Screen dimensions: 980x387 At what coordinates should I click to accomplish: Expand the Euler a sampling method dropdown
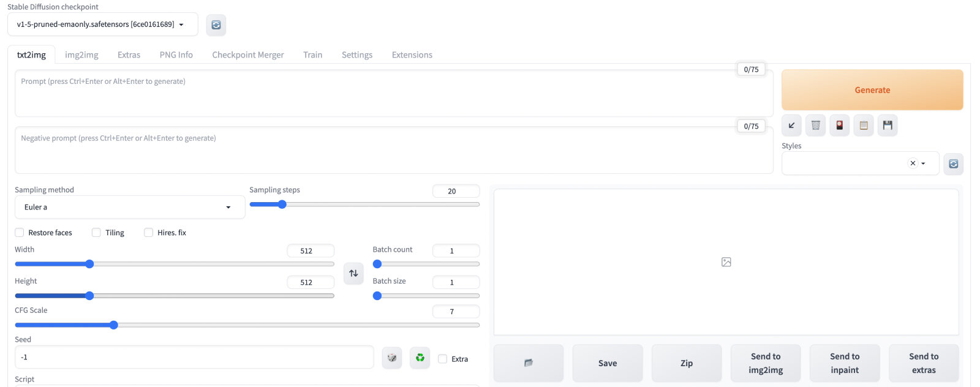click(130, 207)
